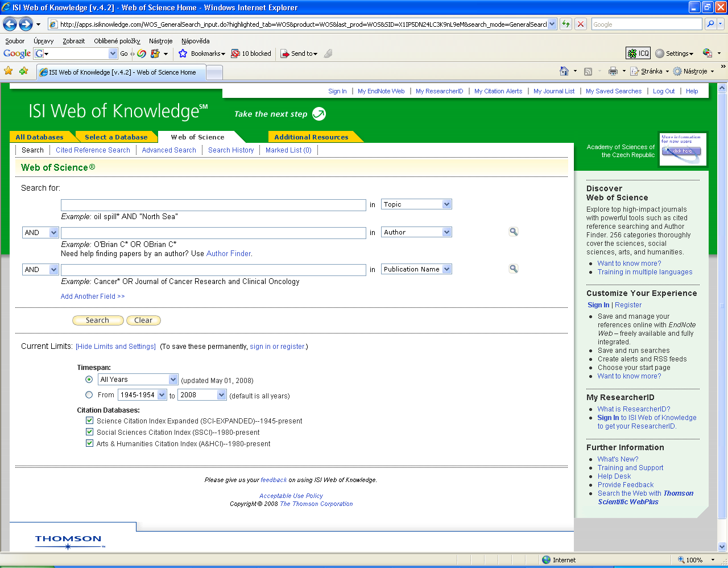The height and width of the screenshot is (568, 728).
Task: Click the magnifier lookup icon beside Publication Name
Action: coord(514,269)
